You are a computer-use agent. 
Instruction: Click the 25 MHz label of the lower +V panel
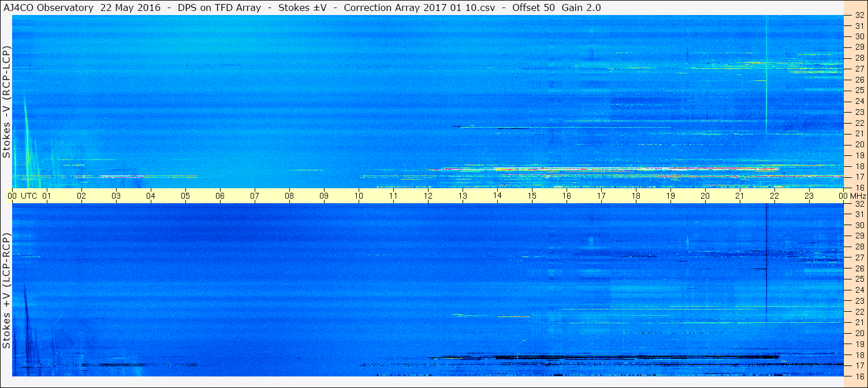tap(859, 279)
